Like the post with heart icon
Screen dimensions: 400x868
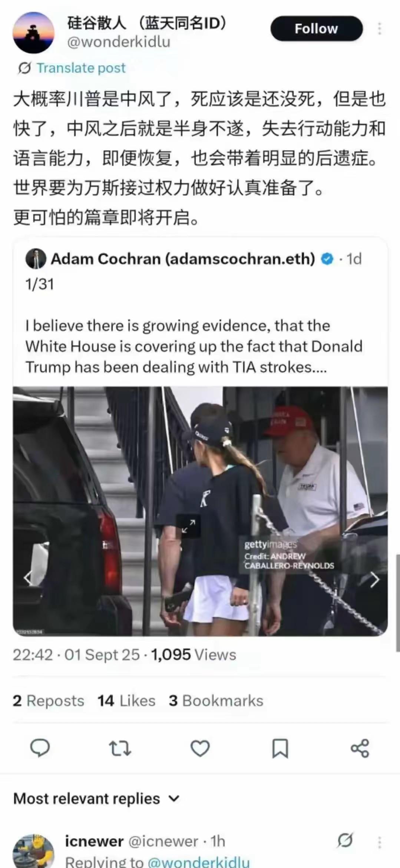pos(200,748)
